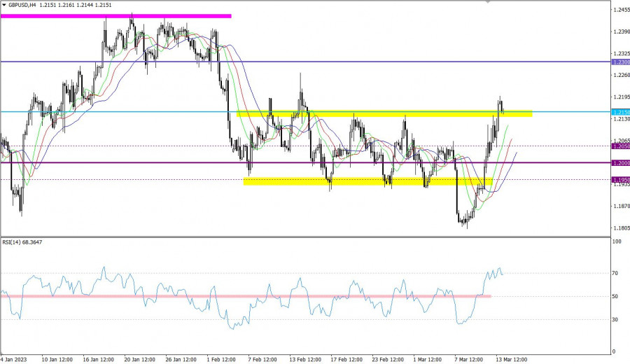Click the gray chart shift triangle marker

[x=488, y=2]
